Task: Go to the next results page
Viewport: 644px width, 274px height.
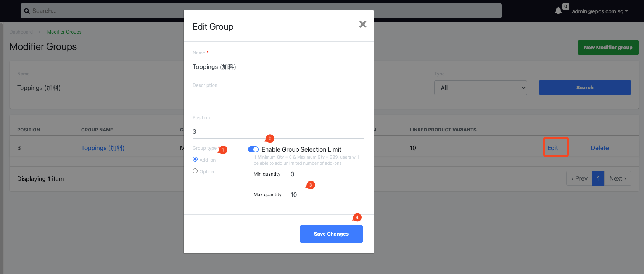Action: point(618,178)
